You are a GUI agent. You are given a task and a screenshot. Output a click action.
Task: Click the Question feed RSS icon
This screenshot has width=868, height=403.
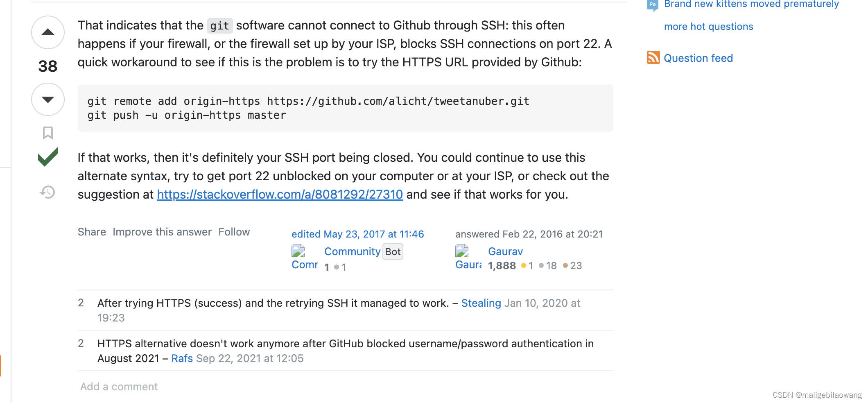coord(653,58)
